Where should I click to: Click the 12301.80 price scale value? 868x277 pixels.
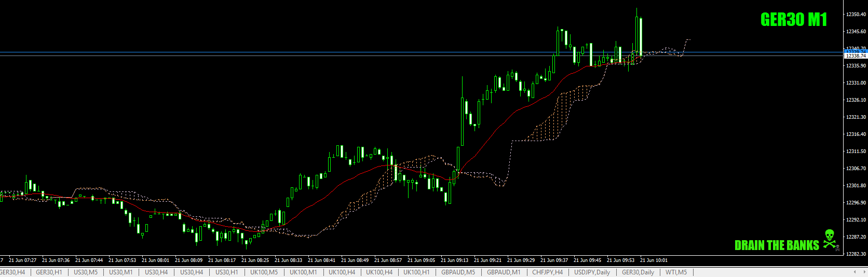click(856, 186)
